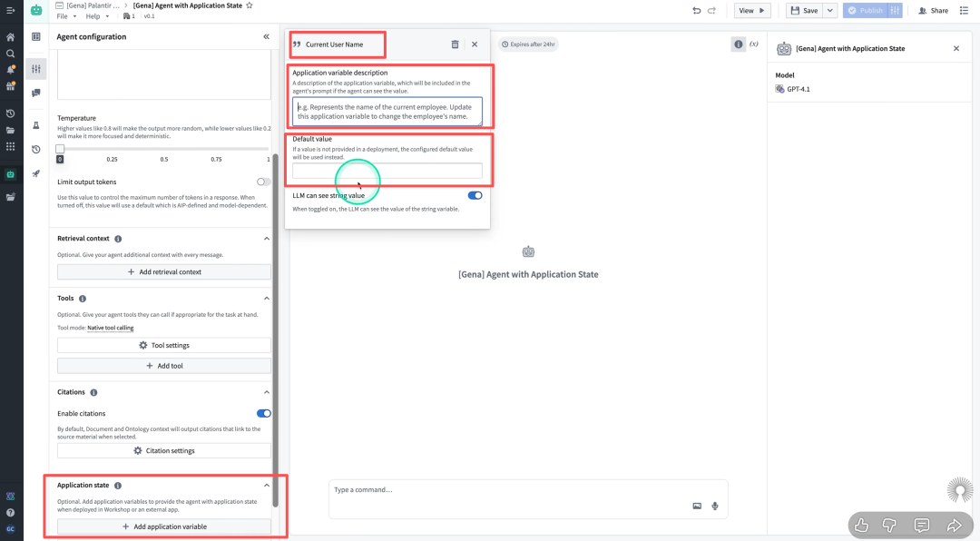This screenshot has width=980, height=541.
Task: Close the Current User Name popup
Action: click(x=475, y=44)
